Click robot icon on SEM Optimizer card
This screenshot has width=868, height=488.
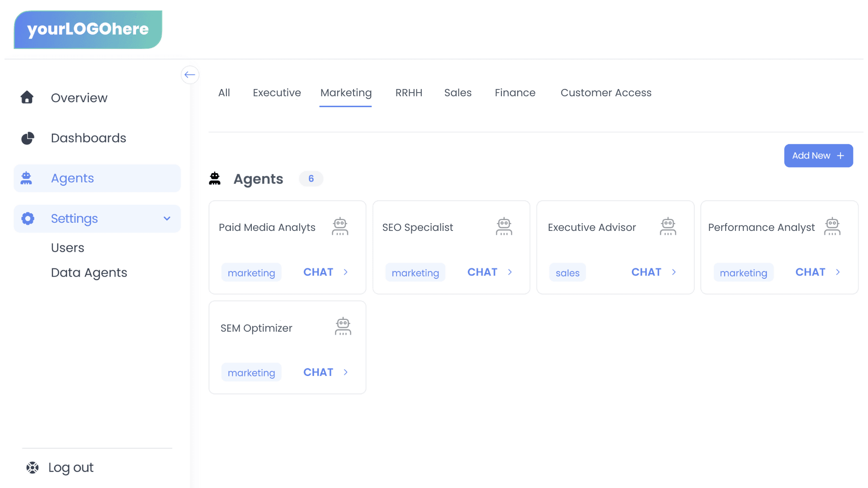[343, 326]
